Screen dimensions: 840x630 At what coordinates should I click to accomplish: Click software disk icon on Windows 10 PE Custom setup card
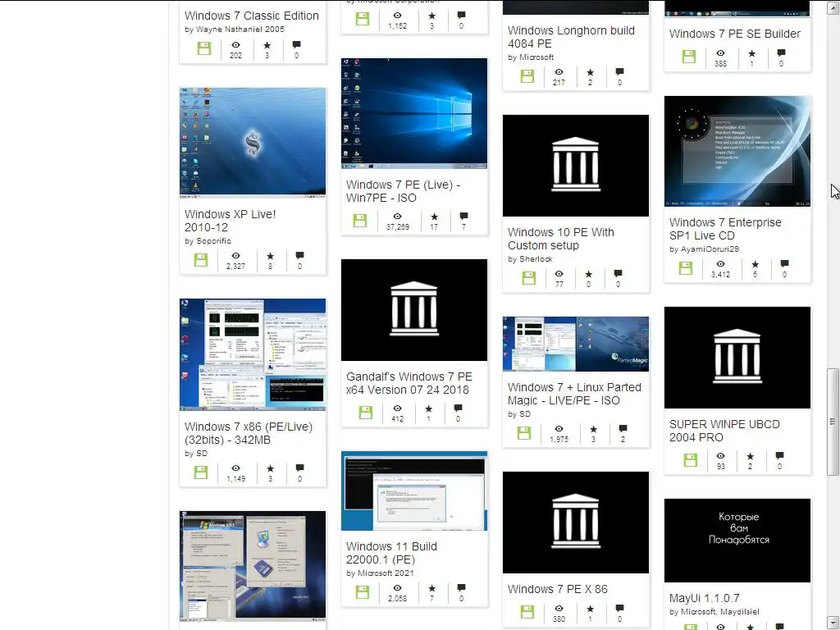[529, 278]
